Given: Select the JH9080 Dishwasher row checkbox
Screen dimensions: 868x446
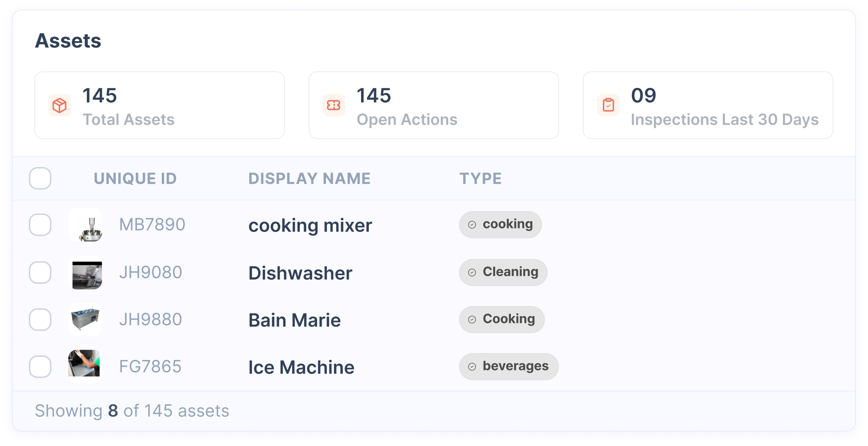Looking at the screenshot, I should click(40, 272).
